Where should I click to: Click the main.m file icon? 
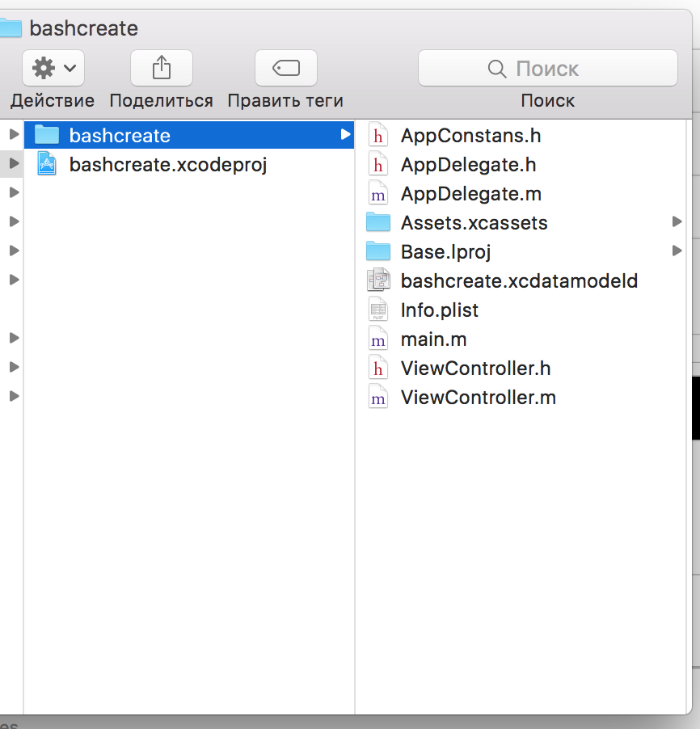click(x=378, y=339)
